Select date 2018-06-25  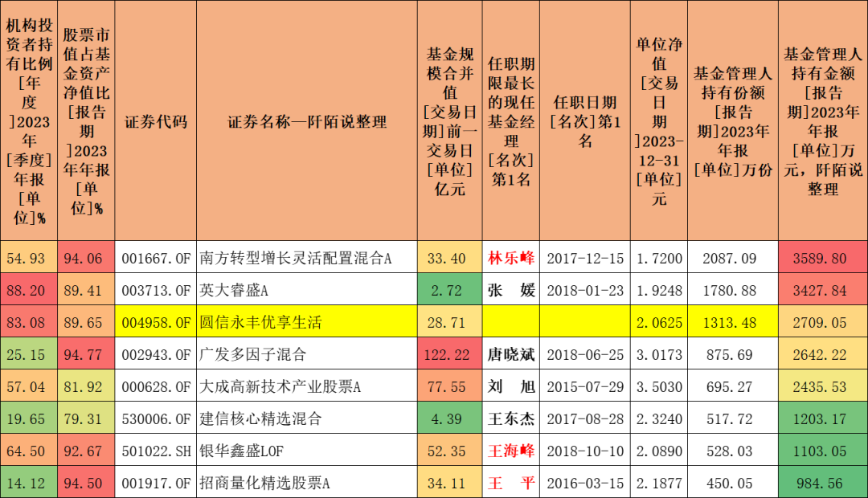pos(585,355)
